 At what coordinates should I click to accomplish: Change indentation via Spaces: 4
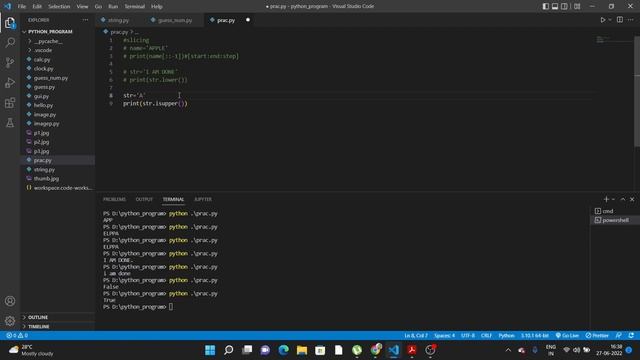point(444,336)
